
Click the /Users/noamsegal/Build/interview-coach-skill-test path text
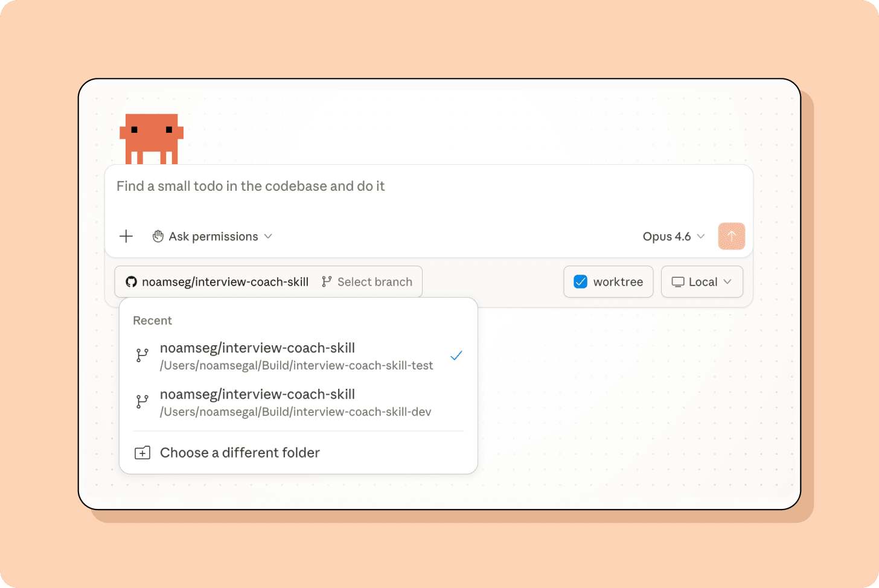tap(296, 366)
